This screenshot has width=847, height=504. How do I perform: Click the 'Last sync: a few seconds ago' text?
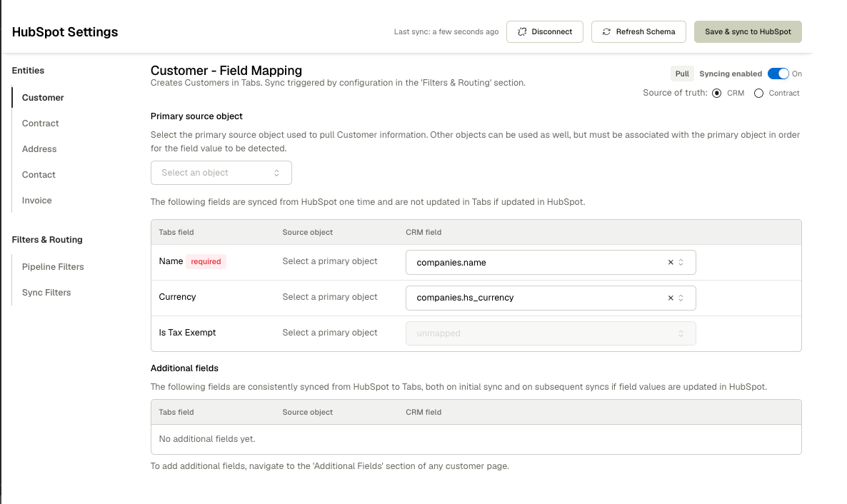point(446,32)
